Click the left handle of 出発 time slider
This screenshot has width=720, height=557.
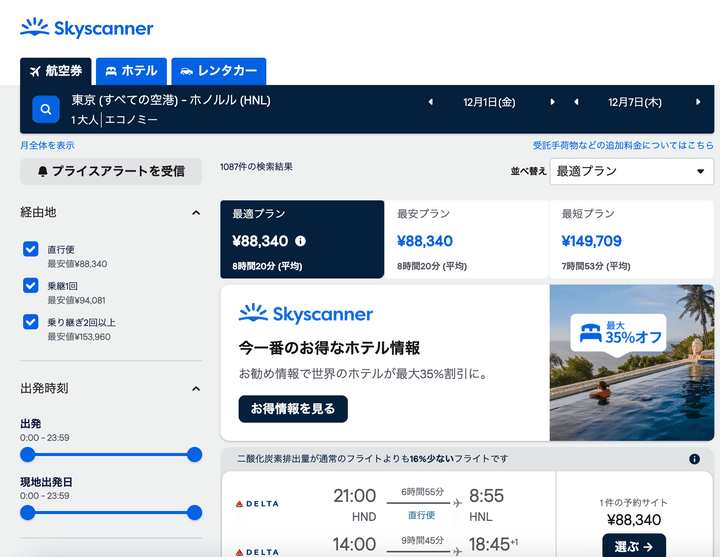point(28,454)
